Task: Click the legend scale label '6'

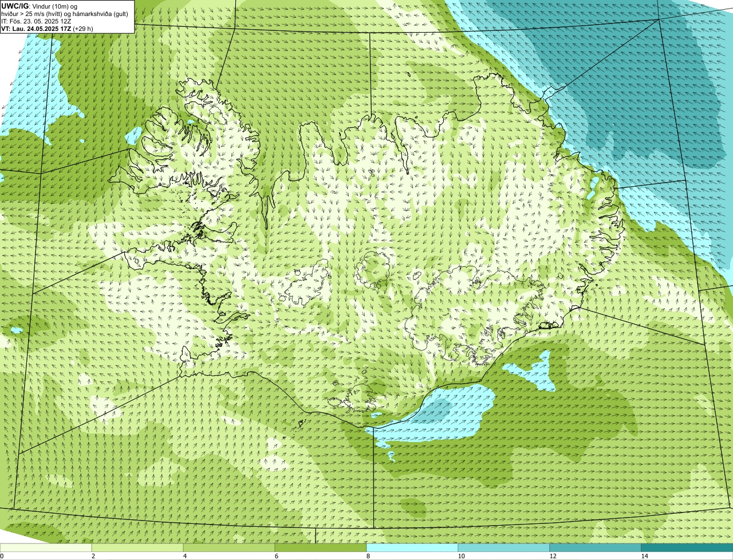Action: coord(276,556)
